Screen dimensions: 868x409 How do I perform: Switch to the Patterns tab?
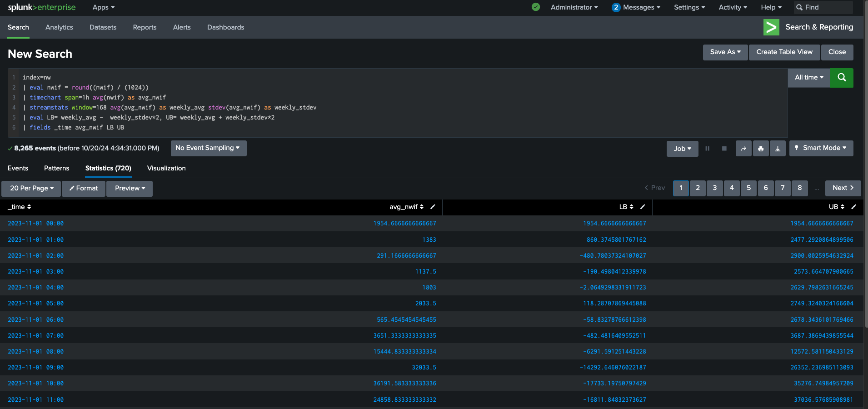pos(57,168)
